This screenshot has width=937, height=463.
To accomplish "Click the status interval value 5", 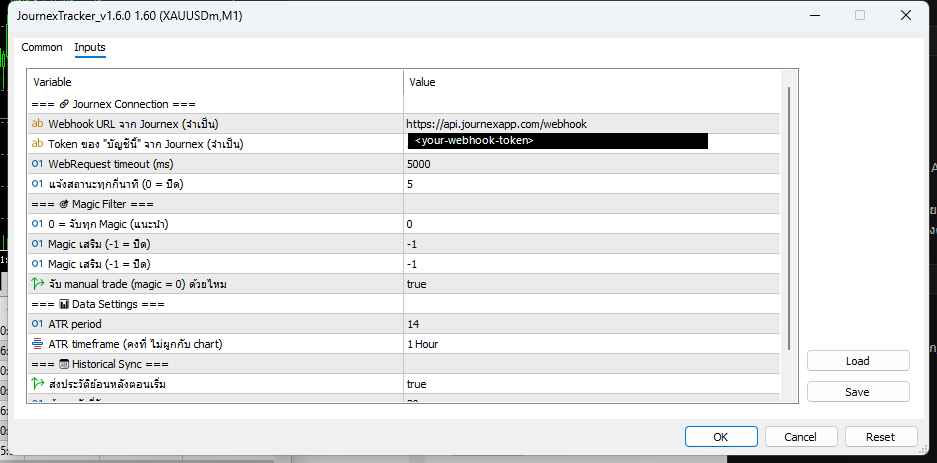I will tap(592, 184).
